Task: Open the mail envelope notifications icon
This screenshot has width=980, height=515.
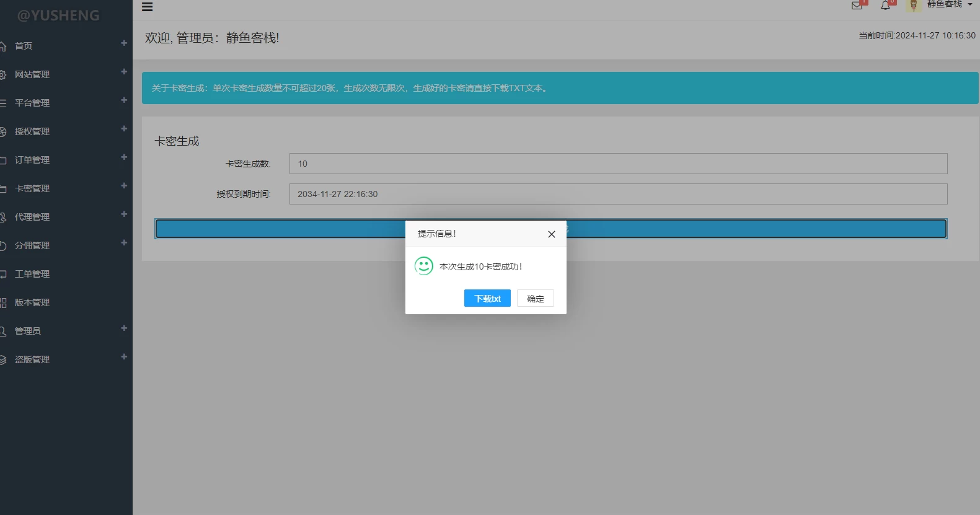Action: 857,6
